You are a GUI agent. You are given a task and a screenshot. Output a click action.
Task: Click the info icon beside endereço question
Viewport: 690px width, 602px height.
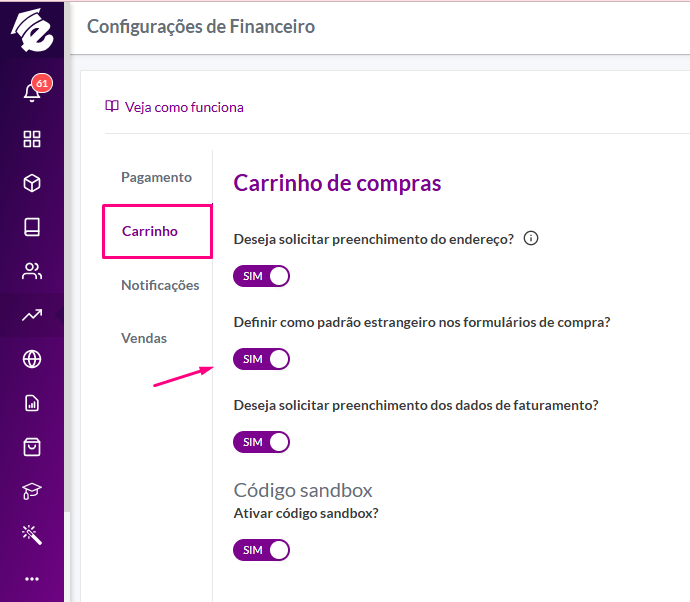tap(531, 239)
